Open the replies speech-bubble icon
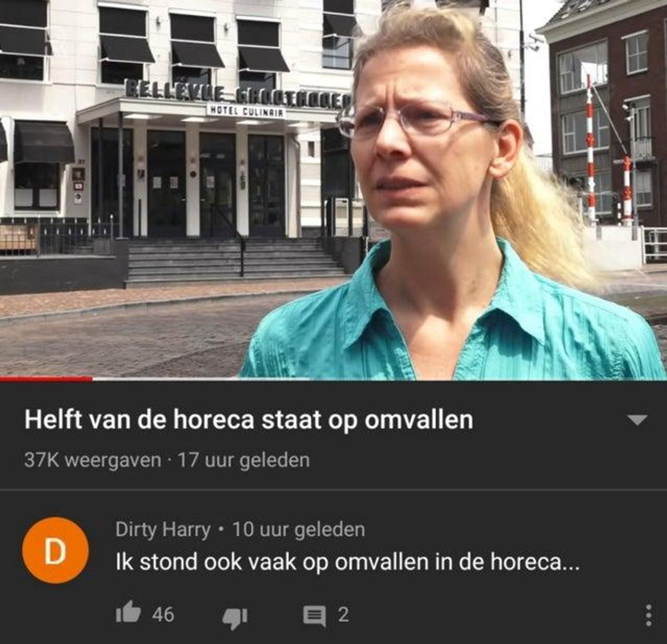667x644 pixels. click(x=315, y=616)
